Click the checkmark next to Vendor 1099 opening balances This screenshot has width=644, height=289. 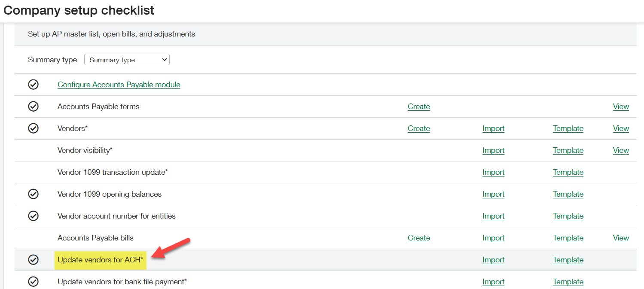(34, 194)
